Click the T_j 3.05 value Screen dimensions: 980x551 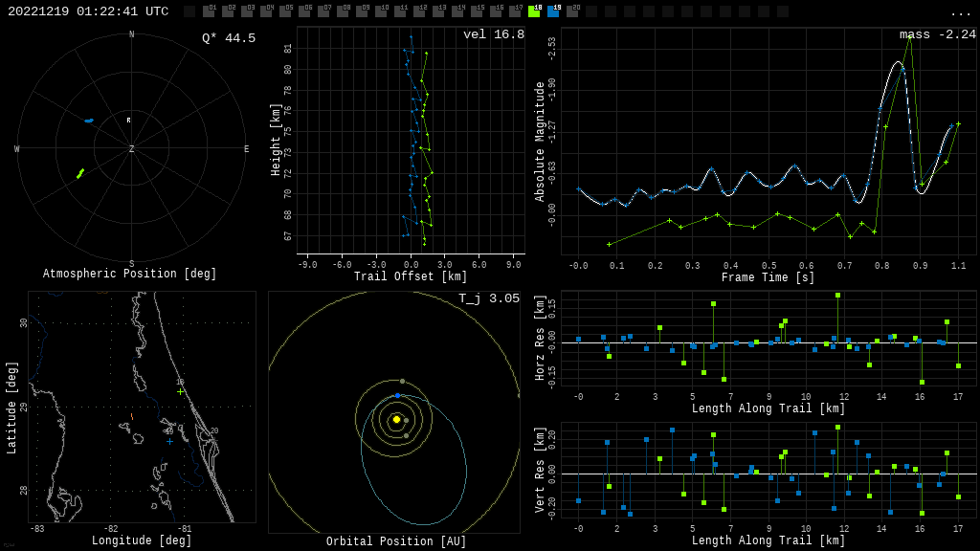point(488,298)
